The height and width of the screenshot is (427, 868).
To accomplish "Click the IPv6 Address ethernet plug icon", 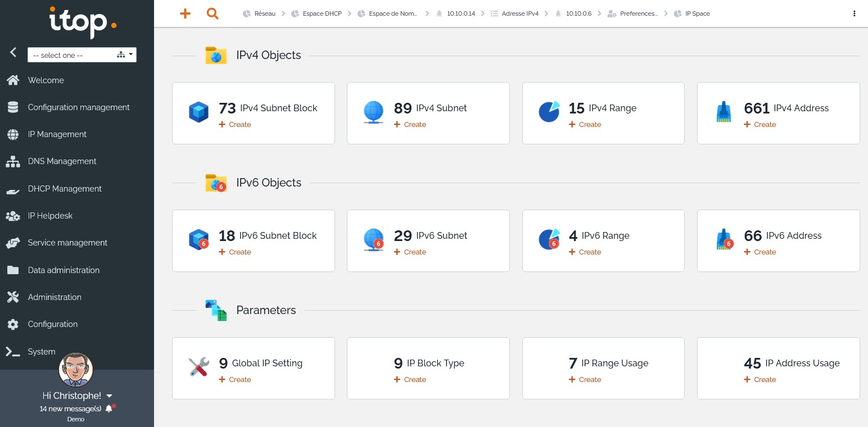I will (724, 240).
